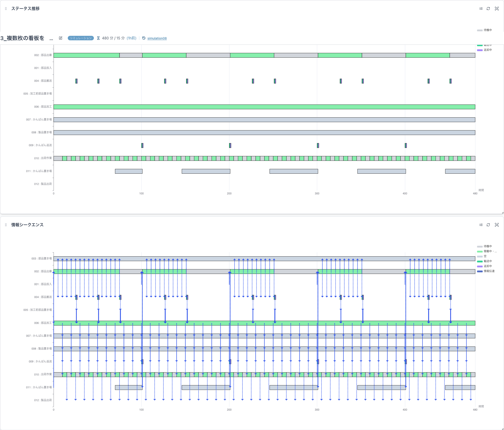Open the simulation08 link

tap(157, 38)
